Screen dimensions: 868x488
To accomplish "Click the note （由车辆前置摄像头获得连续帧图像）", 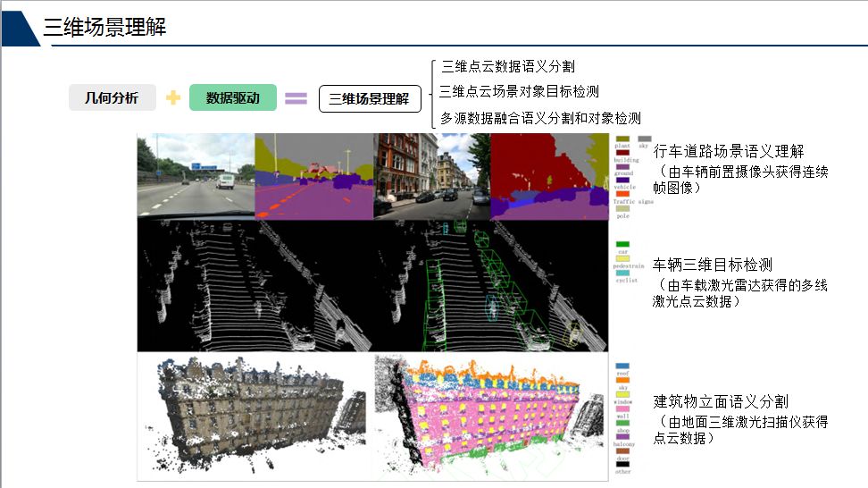I will [740, 180].
